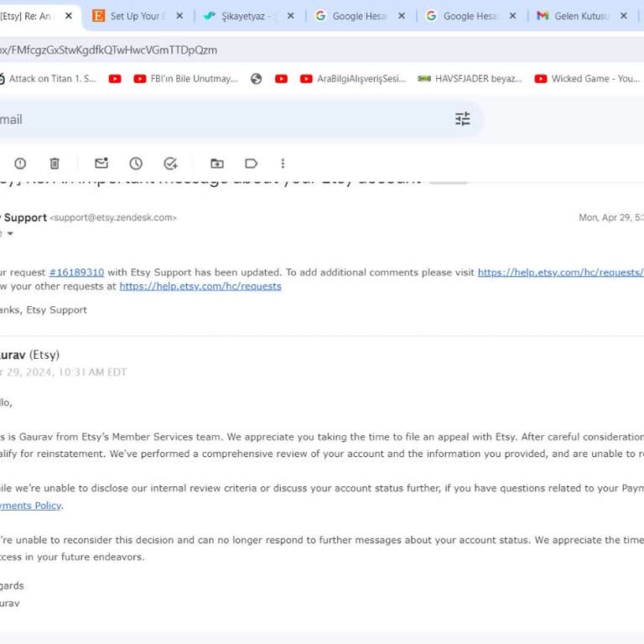Close the Set Up Your tab
The image size is (644, 644).
click(x=179, y=16)
